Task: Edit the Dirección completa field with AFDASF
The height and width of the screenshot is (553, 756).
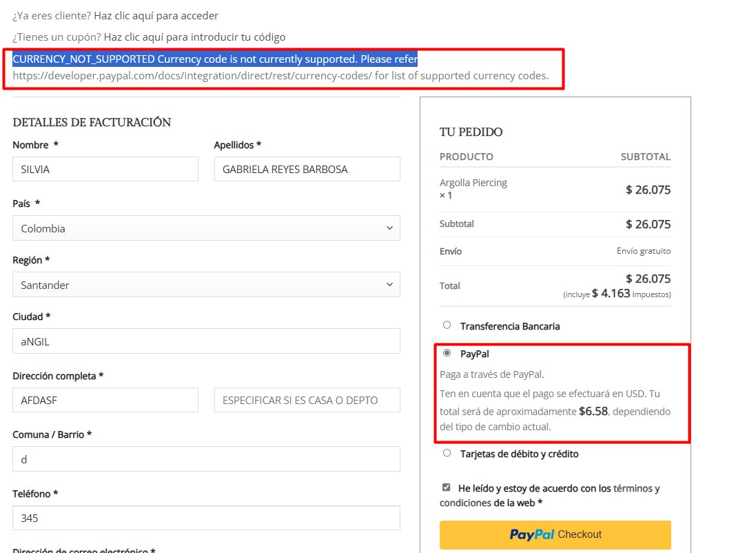Action: tap(105, 400)
